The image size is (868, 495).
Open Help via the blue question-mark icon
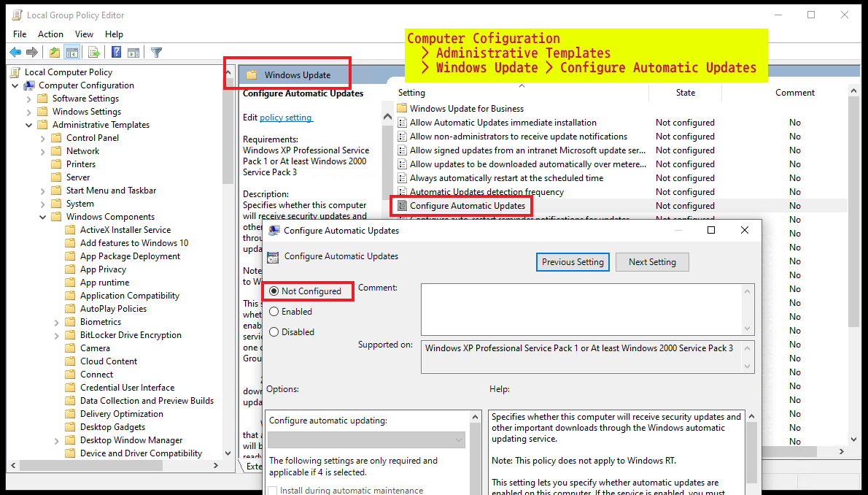116,52
